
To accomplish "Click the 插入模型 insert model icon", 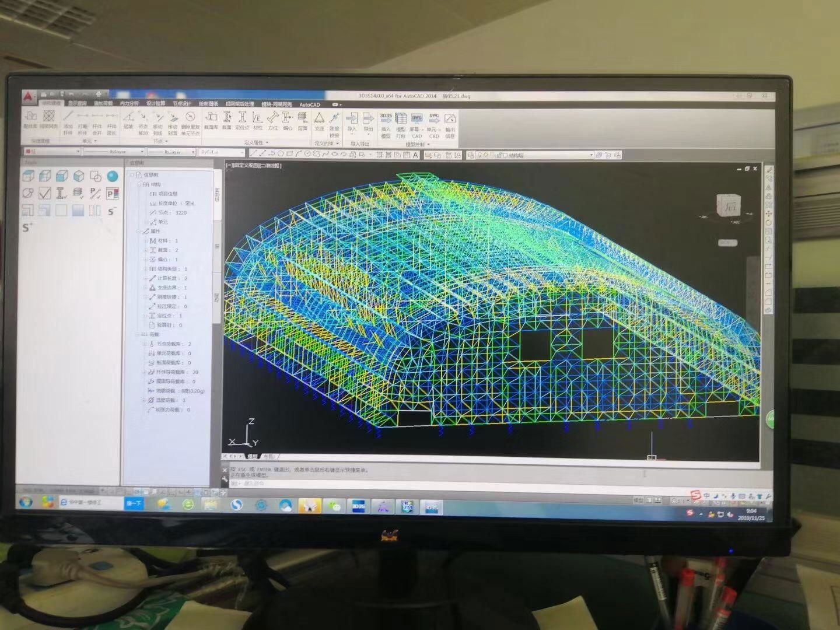I will [x=386, y=125].
